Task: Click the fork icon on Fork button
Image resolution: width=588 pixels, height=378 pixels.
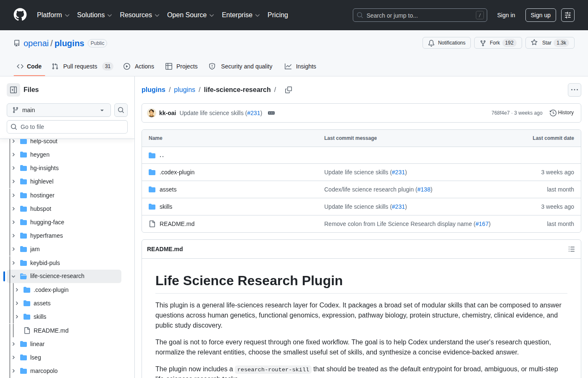Action: coord(483,43)
